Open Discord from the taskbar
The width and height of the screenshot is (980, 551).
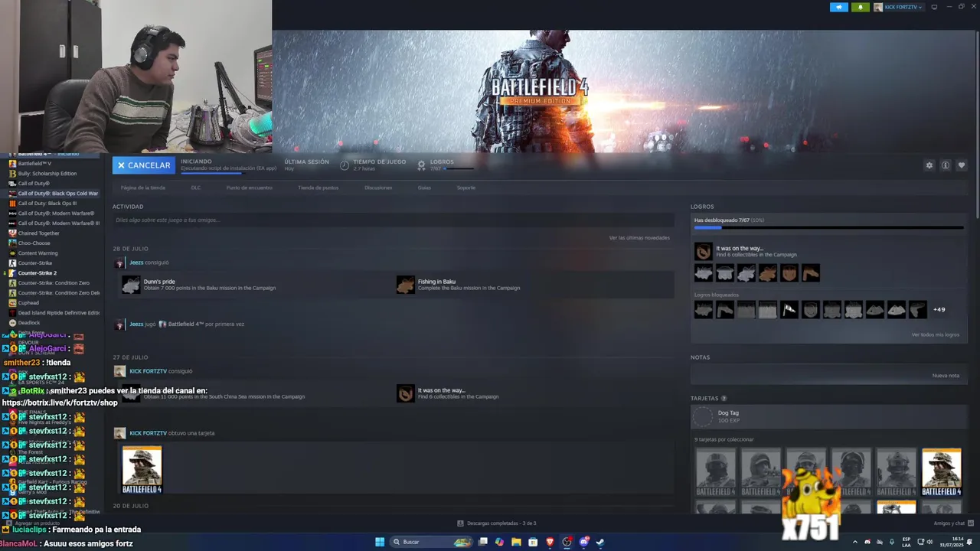pos(583,542)
